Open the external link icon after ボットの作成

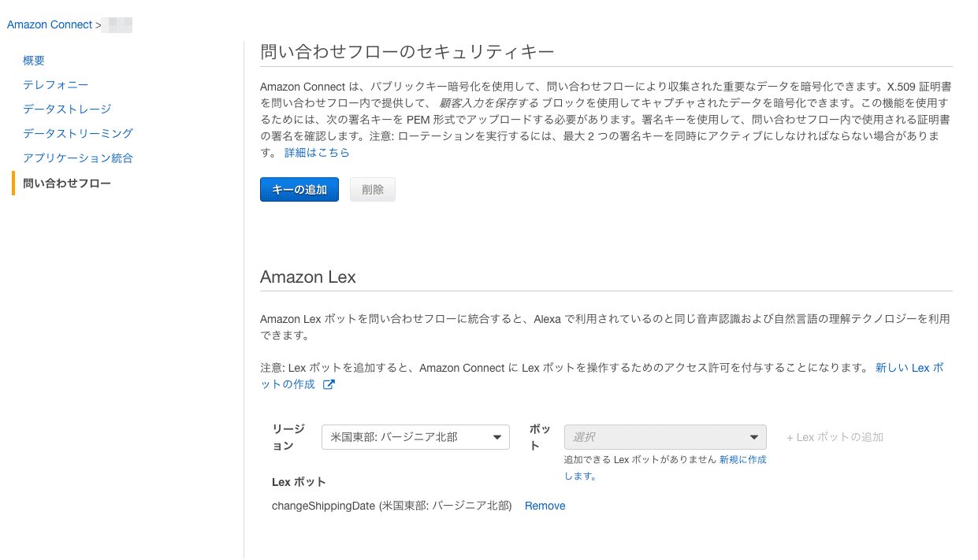pyautogui.click(x=329, y=384)
